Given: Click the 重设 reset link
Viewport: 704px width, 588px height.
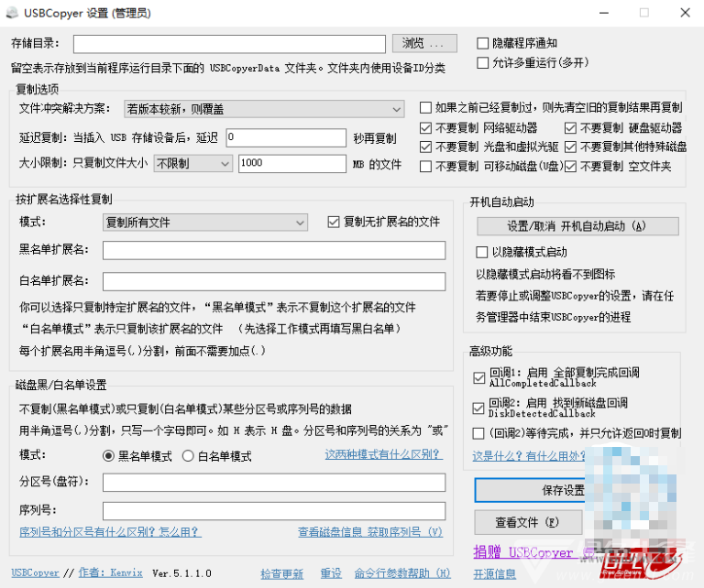Looking at the screenshot, I should (x=331, y=573).
